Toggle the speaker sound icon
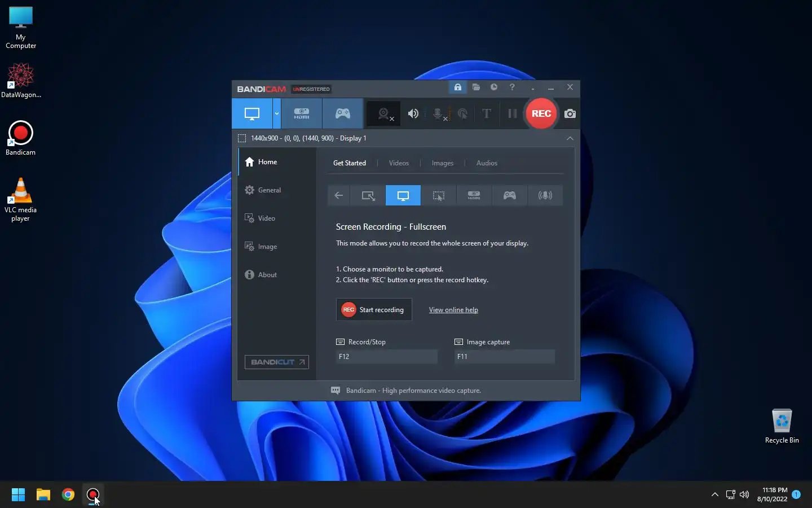Image resolution: width=812 pixels, height=508 pixels. 413,113
